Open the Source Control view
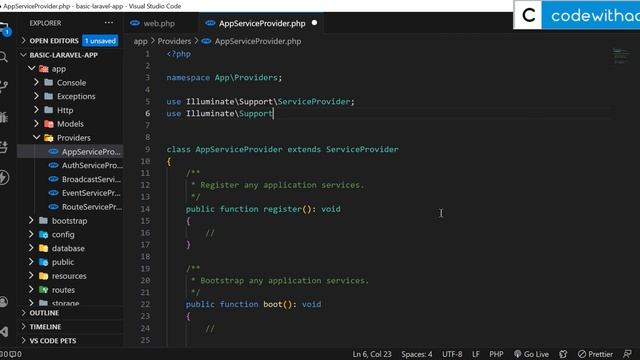 (x=3, y=87)
